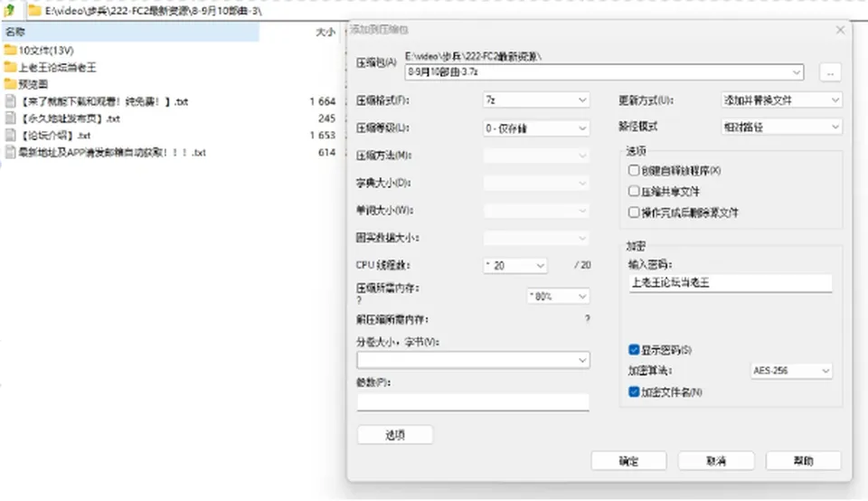The height and width of the screenshot is (501, 868).
Task: Click the up-folder icon in address bar
Action: pos(9,10)
